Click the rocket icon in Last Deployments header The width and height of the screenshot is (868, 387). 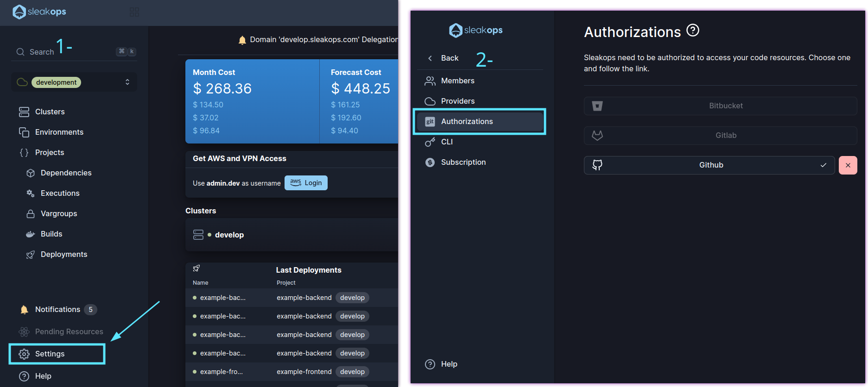point(196,268)
